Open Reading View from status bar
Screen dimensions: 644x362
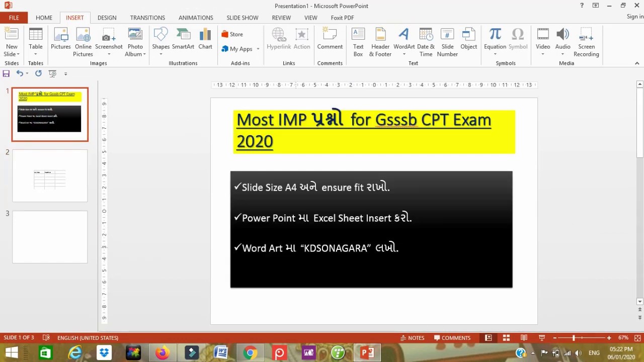[524, 338]
